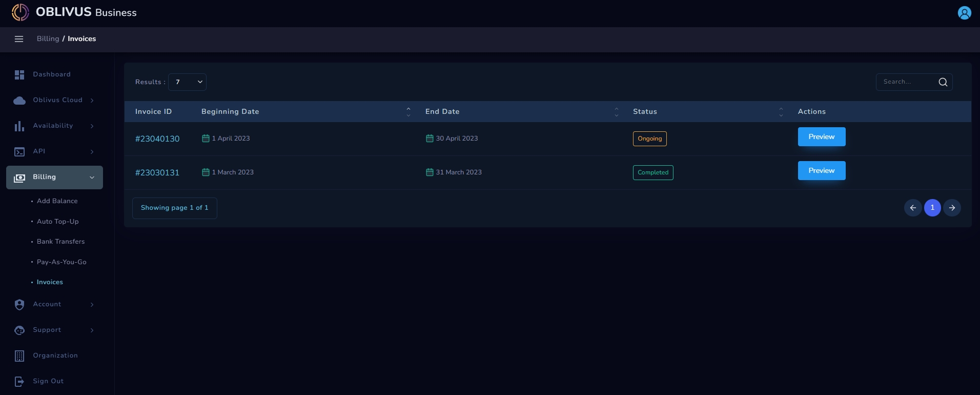This screenshot has height=395, width=980.
Task: Open the Results per page dropdown
Action: [x=187, y=82]
